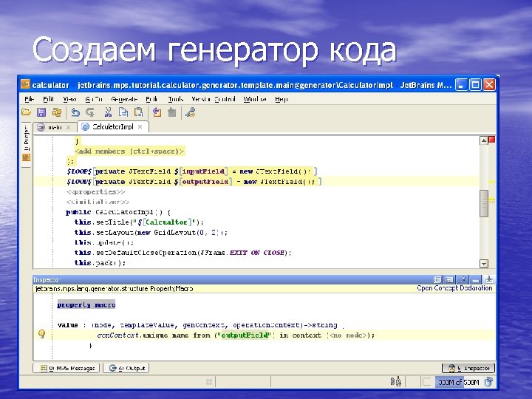Click the Copy documents icon

pos(123,112)
